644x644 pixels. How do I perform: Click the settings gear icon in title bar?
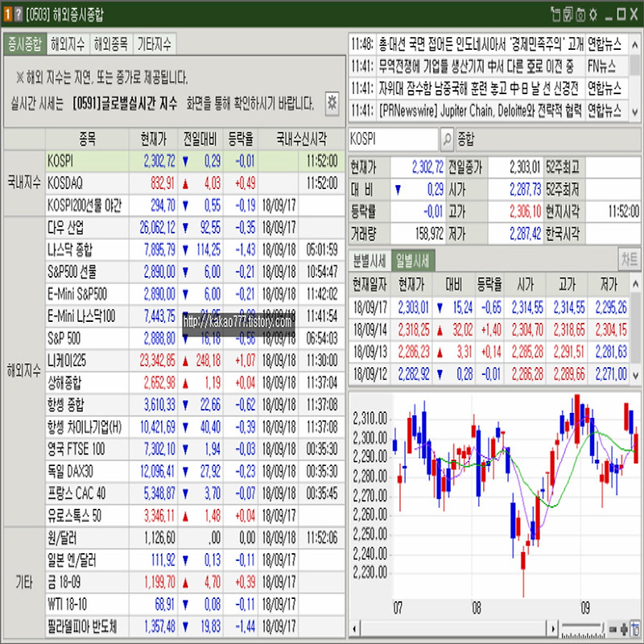pos(592,14)
